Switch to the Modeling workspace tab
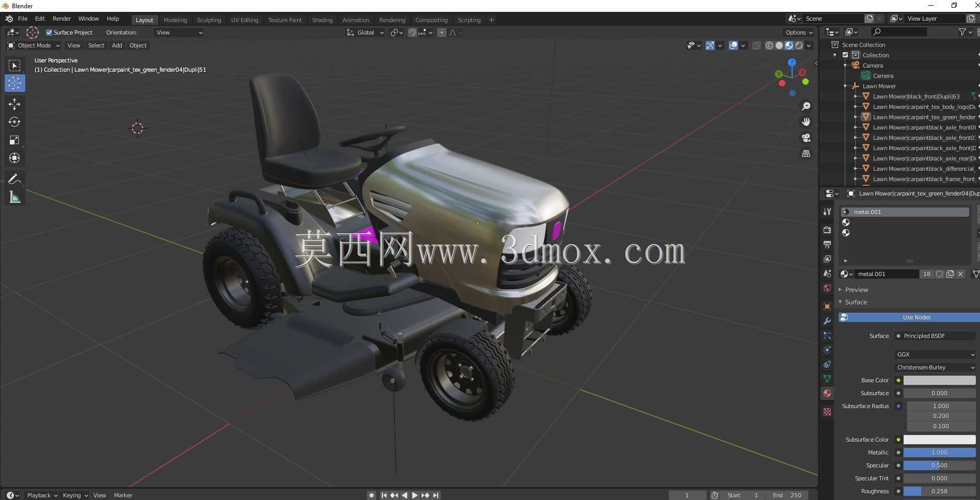 175,20
